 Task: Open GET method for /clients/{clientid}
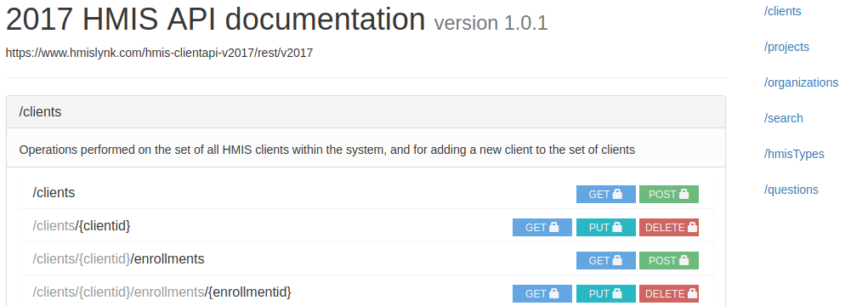click(x=542, y=228)
